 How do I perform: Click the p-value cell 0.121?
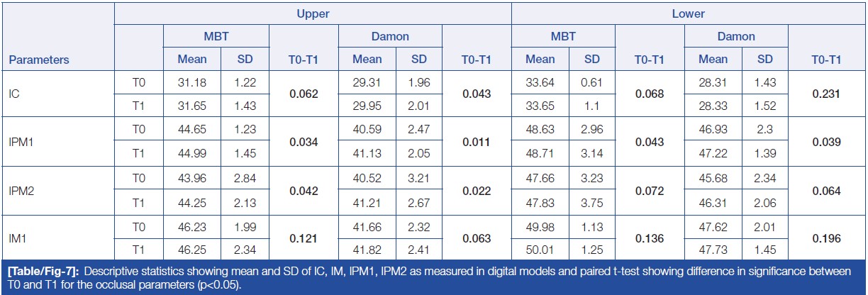coord(304,239)
